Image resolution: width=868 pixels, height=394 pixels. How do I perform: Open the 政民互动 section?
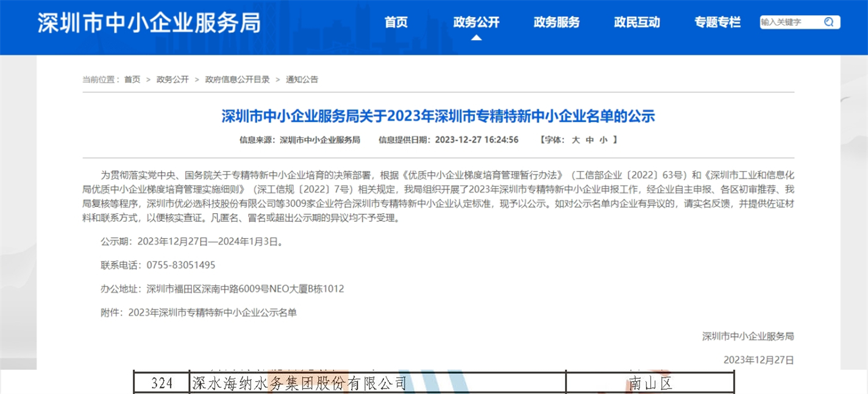coord(636,22)
